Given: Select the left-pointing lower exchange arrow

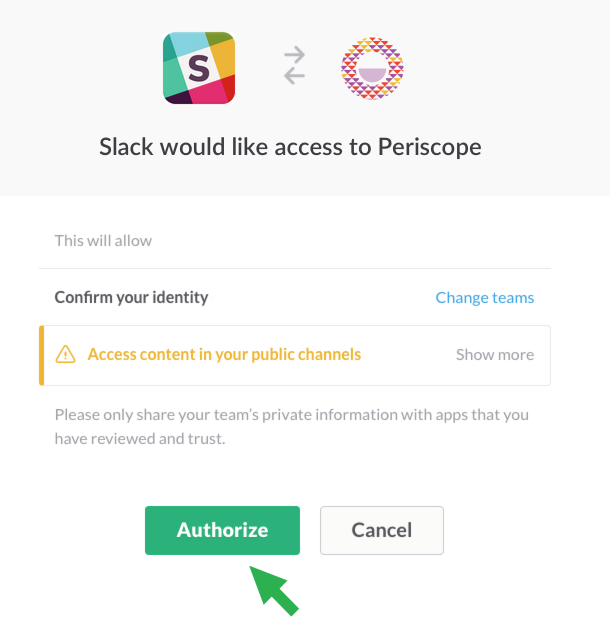Looking at the screenshot, I should (x=294, y=76).
